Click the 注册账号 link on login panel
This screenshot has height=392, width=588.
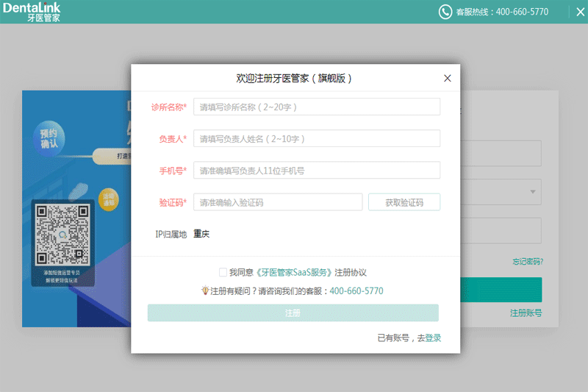(x=526, y=313)
